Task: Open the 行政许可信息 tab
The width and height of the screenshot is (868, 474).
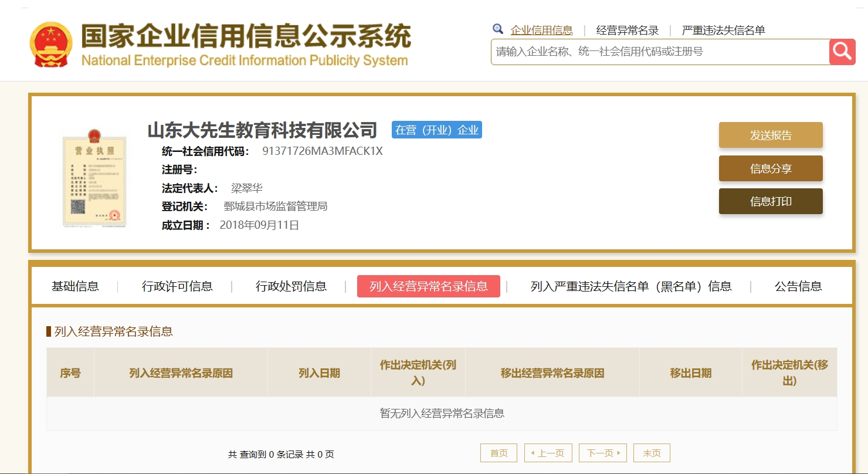Action: (177, 286)
